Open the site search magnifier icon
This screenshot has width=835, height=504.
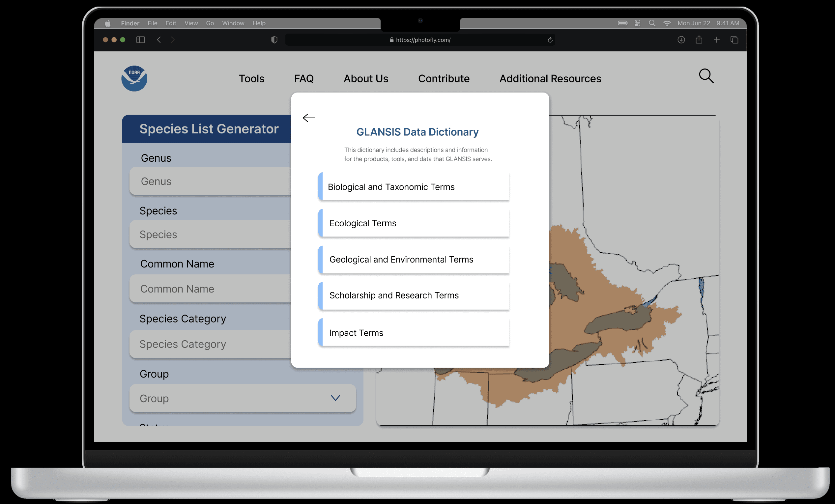(706, 76)
